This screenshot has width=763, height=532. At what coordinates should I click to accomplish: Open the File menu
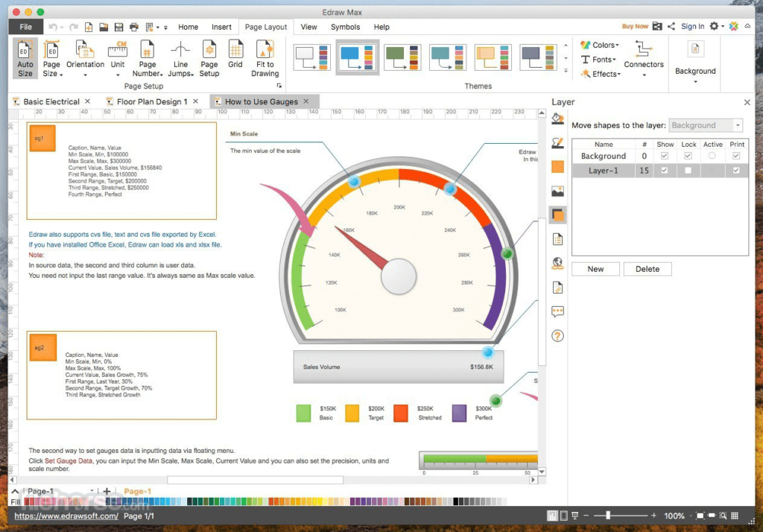coord(26,27)
